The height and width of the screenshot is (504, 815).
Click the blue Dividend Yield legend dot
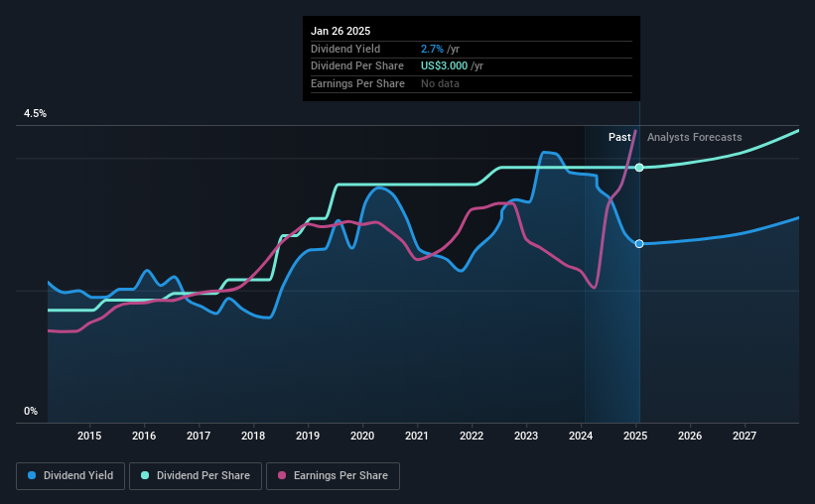pos(32,475)
